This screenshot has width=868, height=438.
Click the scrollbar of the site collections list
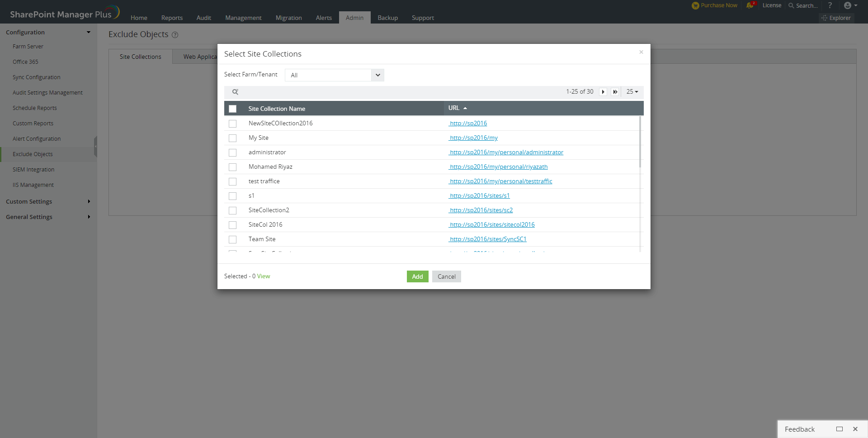coord(640,142)
